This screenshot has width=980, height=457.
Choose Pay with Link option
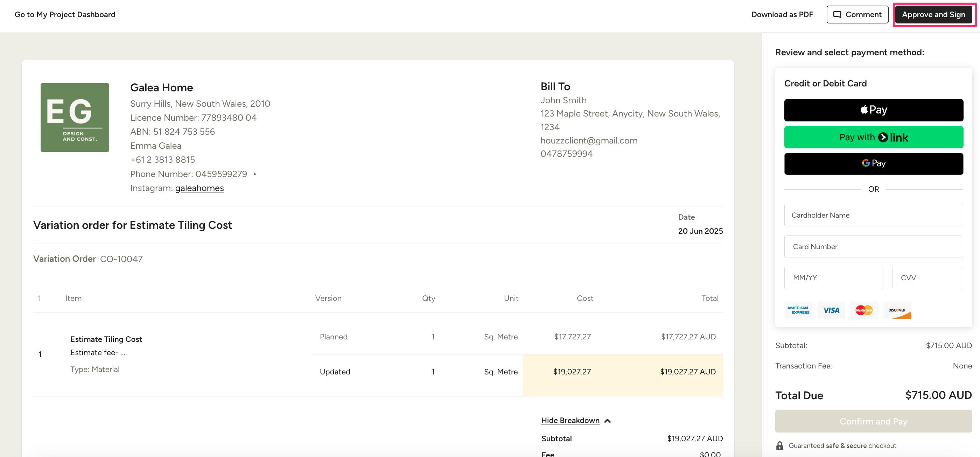click(x=874, y=137)
